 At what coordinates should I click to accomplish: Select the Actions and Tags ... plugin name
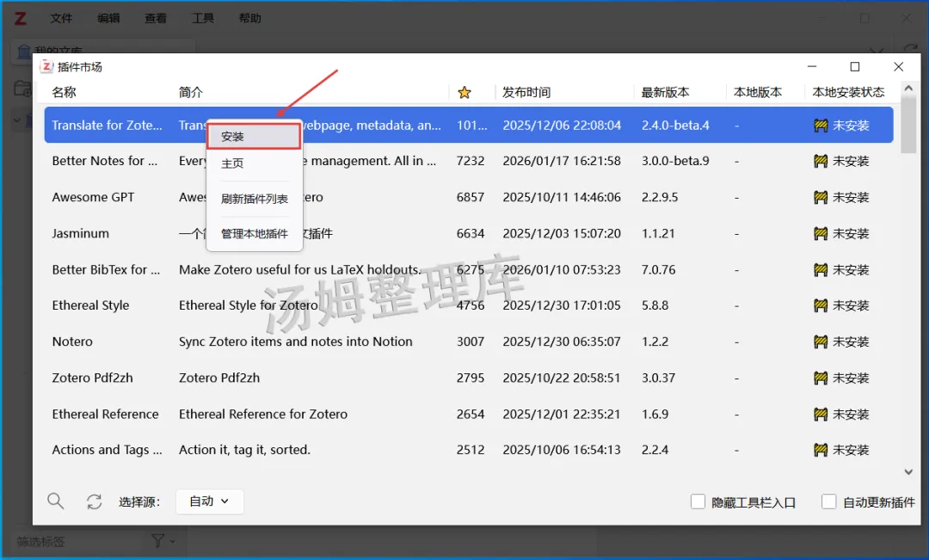tap(108, 450)
